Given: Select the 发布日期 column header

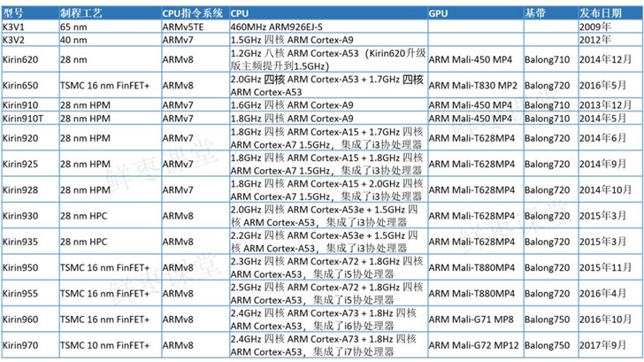Looking at the screenshot, I should coord(602,15).
